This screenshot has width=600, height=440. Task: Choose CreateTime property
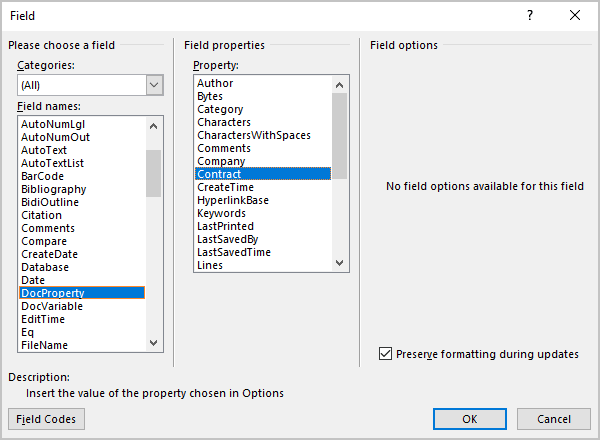coord(263,187)
